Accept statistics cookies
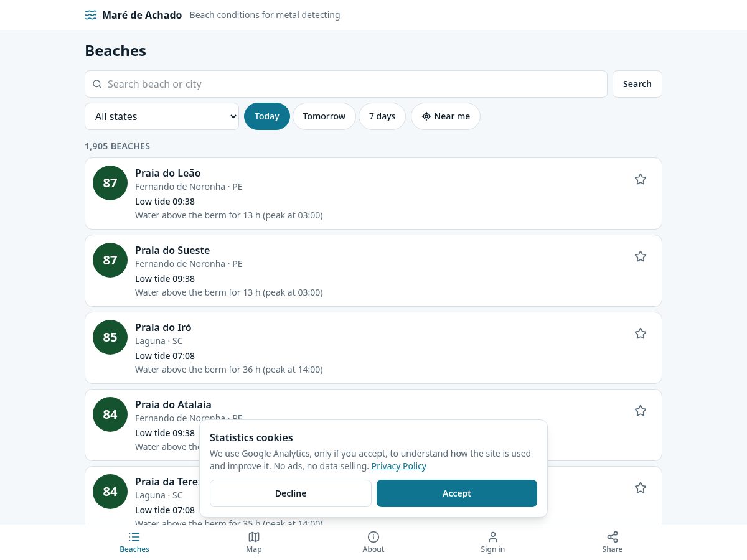This screenshot has height=560, width=747. tap(457, 493)
